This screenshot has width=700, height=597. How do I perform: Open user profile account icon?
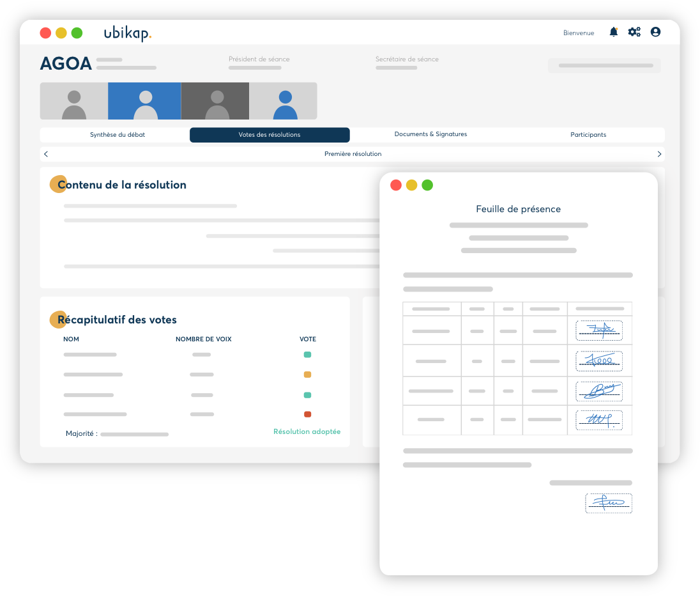(655, 32)
